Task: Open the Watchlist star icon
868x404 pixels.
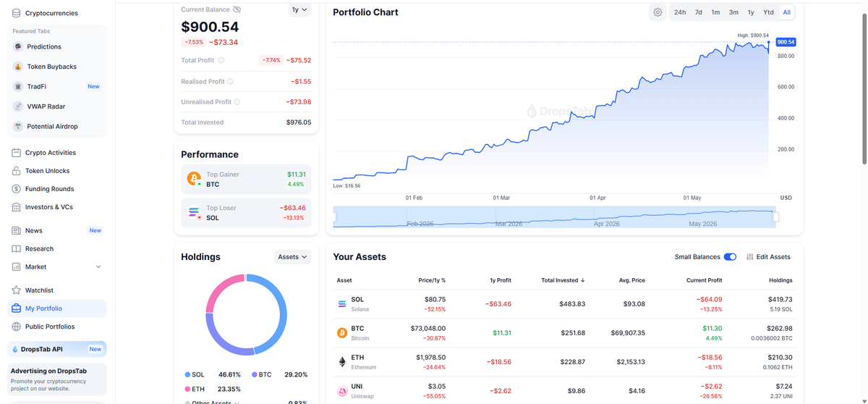Action: pyautogui.click(x=17, y=290)
